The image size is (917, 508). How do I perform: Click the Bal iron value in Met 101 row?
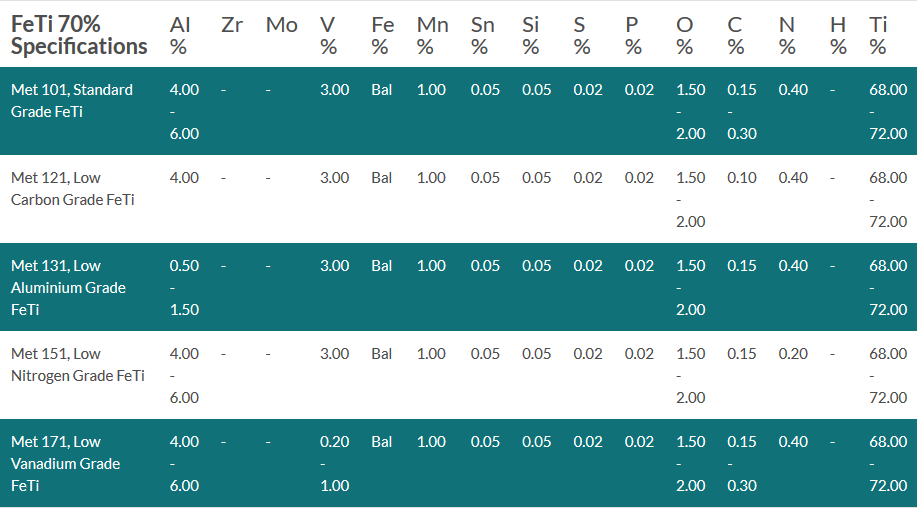point(381,90)
